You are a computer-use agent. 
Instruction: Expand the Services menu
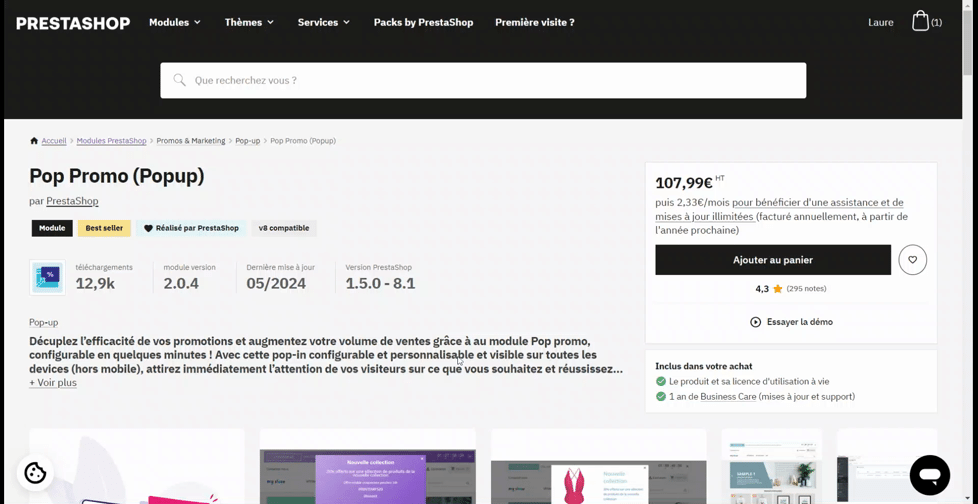point(324,22)
